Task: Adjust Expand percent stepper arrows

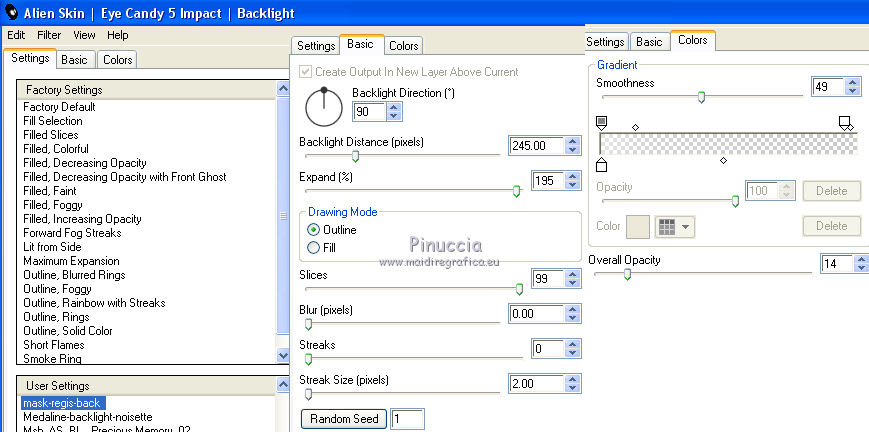Action: tap(573, 181)
